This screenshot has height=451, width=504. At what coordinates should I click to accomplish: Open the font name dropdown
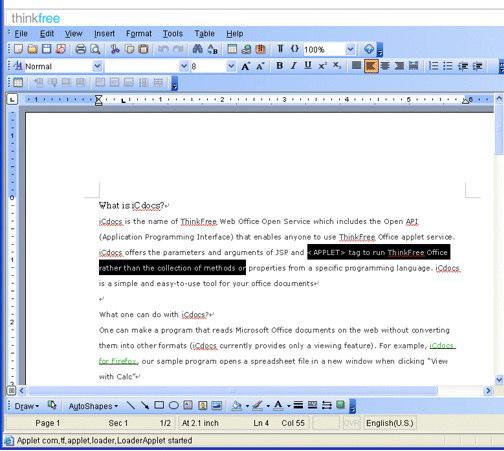click(184, 66)
